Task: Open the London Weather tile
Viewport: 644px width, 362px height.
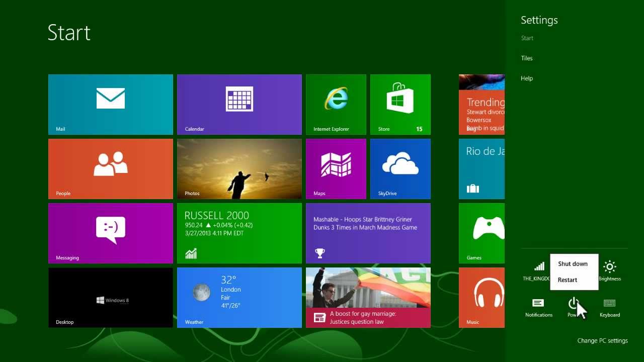Action: 239,298
